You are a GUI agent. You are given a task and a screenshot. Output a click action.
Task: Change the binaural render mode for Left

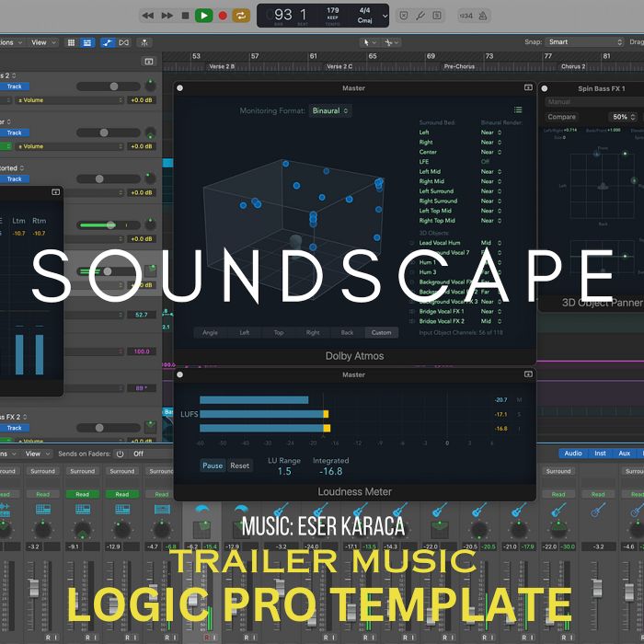click(x=491, y=132)
